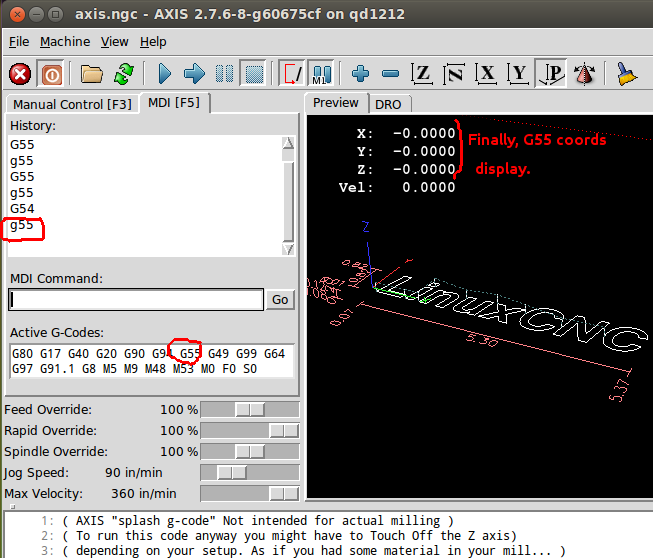Image resolution: width=653 pixels, height=558 pixels.
Task: Stop program execution
Action: pos(254,74)
